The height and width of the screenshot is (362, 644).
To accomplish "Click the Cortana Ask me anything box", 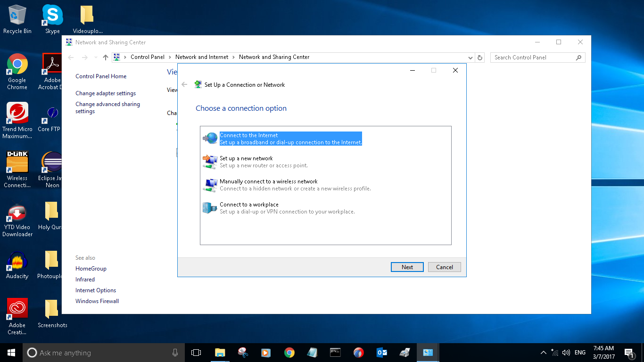I will [x=104, y=353].
